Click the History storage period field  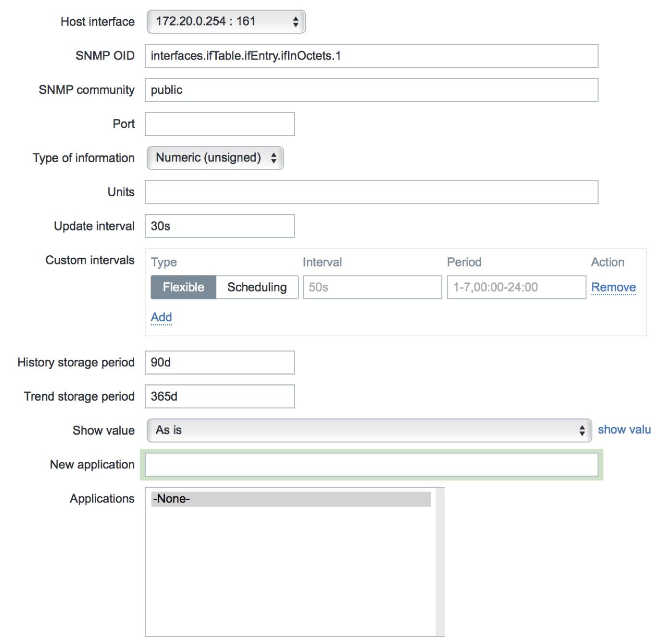tap(220, 362)
